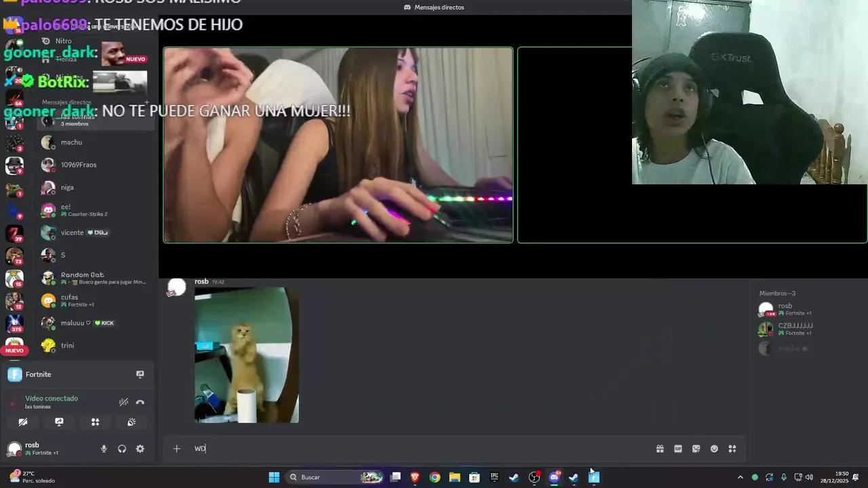The image size is (868, 488).
Task: Open the Nitro menu item
Action: pyautogui.click(x=96, y=41)
